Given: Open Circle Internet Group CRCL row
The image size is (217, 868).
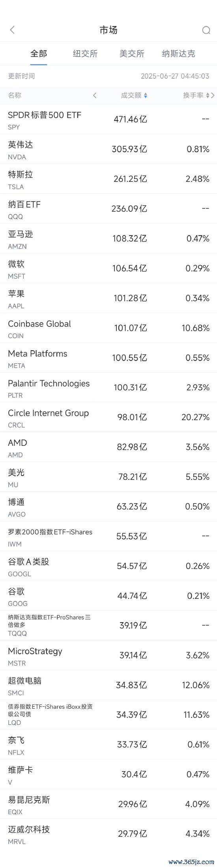Looking at the screenshot, I should click(x=108, y=417).
